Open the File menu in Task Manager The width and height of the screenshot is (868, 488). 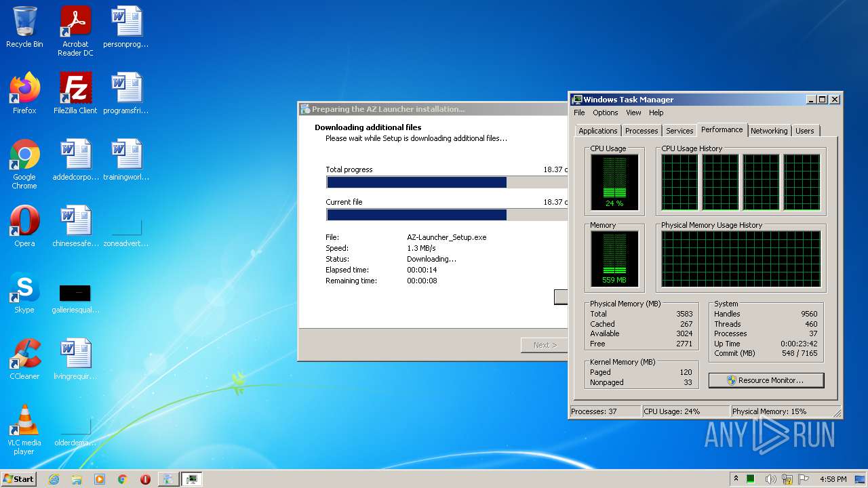(x=579, y=113)
